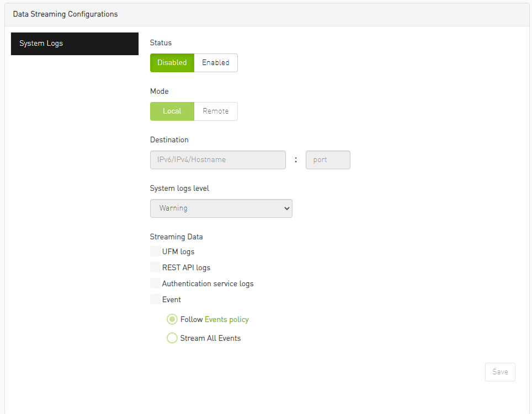The width and height of the screenshot is (532, 414).
Task: Open the System logs level dropdown
Action: tap(221, 208)
